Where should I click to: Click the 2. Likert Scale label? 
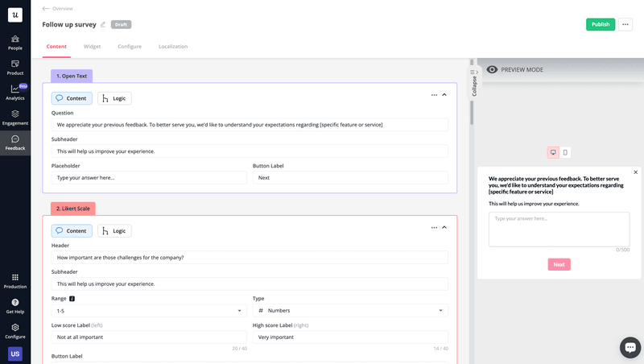coord(73,209)
